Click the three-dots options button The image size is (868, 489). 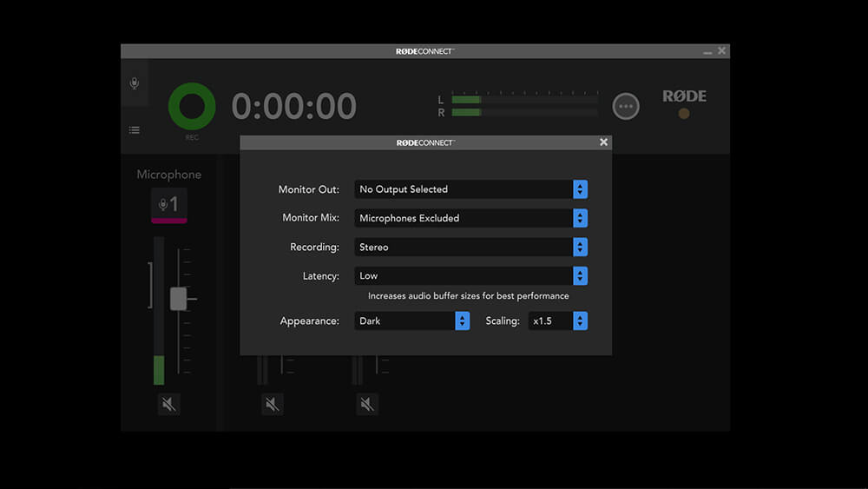(626, 106)
